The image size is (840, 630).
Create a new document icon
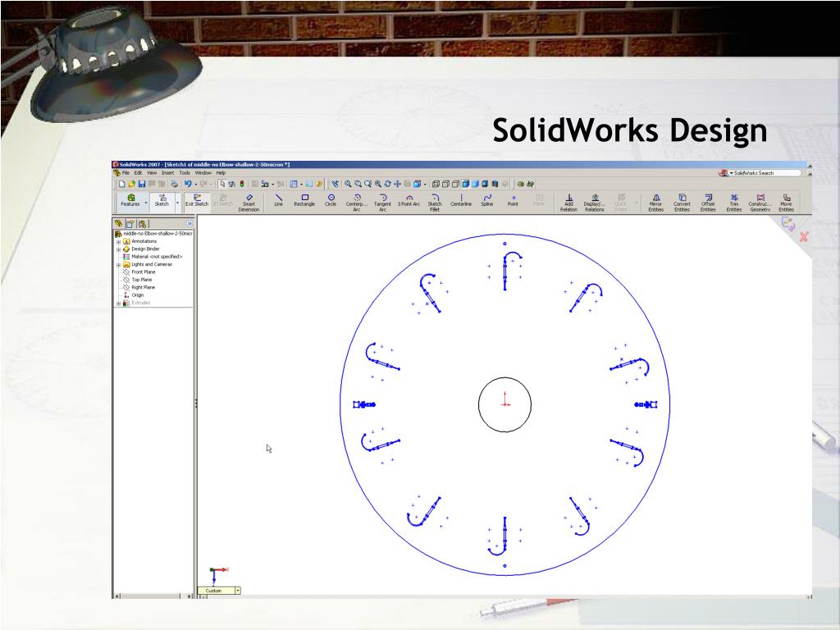coord(121,184)
